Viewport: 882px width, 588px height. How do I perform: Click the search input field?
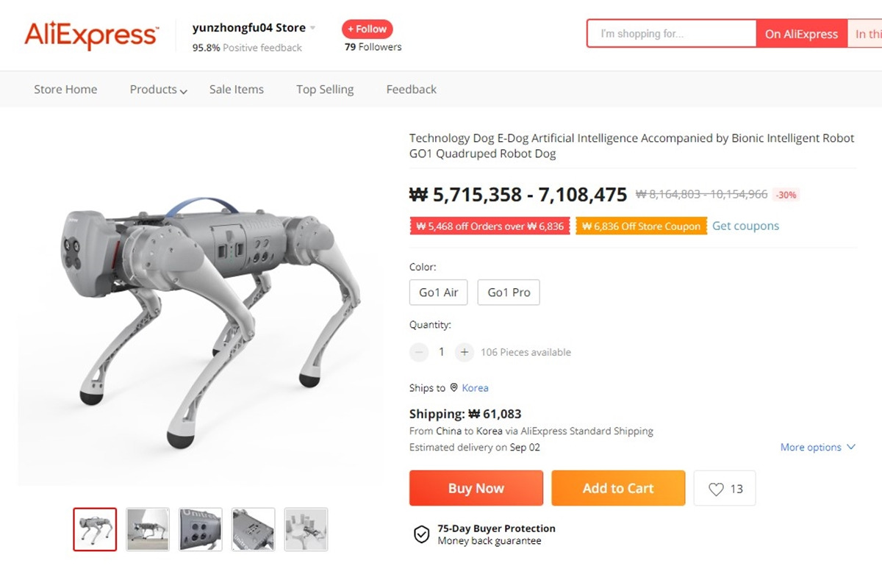(672, 34)
